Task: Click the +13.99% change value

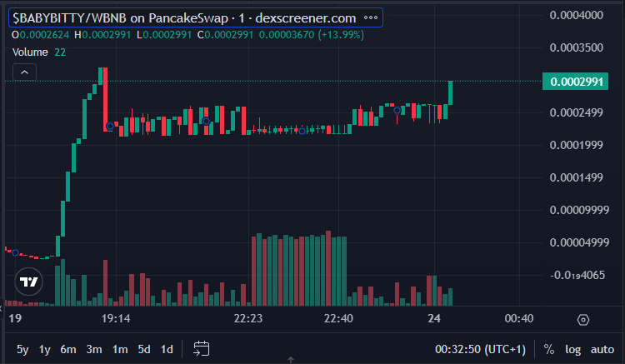Action: tap(341, 35)
